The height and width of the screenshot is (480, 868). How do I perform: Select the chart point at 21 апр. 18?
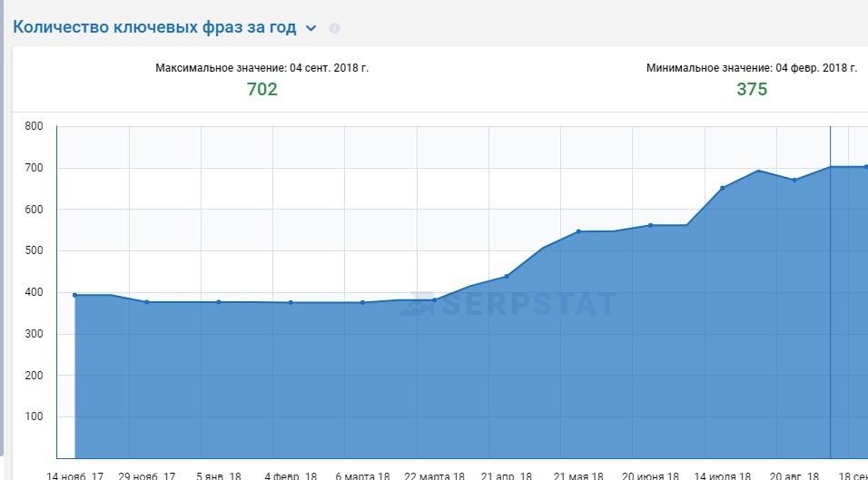tap(507, 276)
